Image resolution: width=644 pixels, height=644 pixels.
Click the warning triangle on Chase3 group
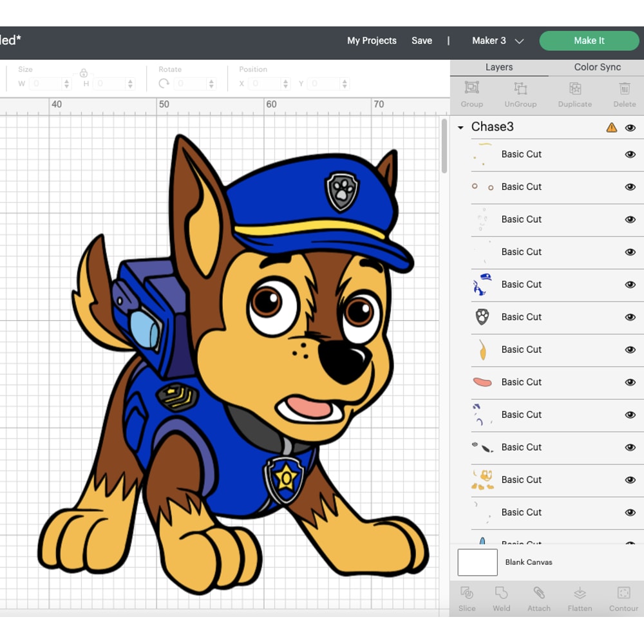click(x=611, y=128)
